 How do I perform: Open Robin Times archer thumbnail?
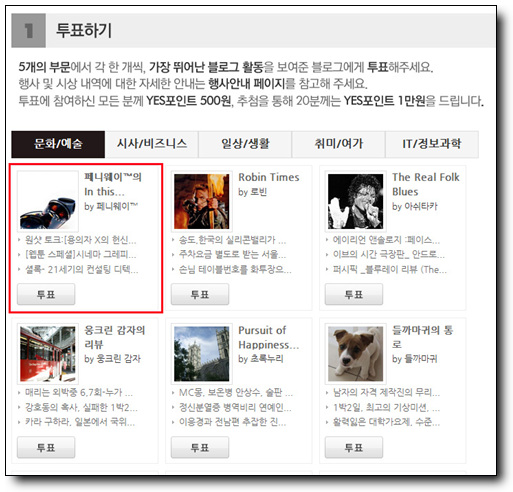click(x=202, y=201)
